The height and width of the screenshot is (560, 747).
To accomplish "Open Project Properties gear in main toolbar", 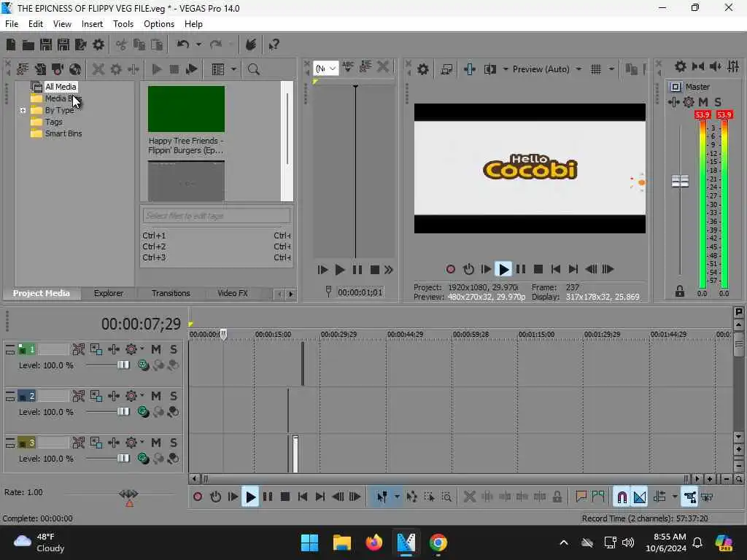I will pos(98,44).
